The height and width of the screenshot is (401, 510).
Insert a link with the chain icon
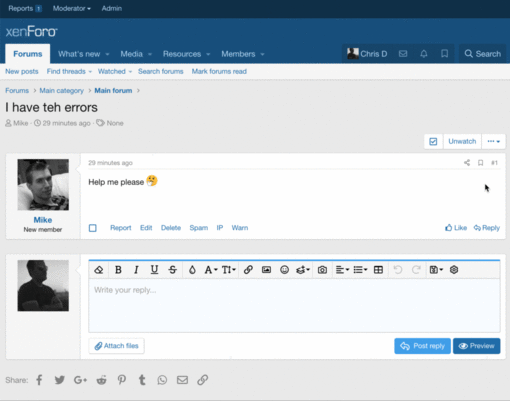(x=248, y=270)
